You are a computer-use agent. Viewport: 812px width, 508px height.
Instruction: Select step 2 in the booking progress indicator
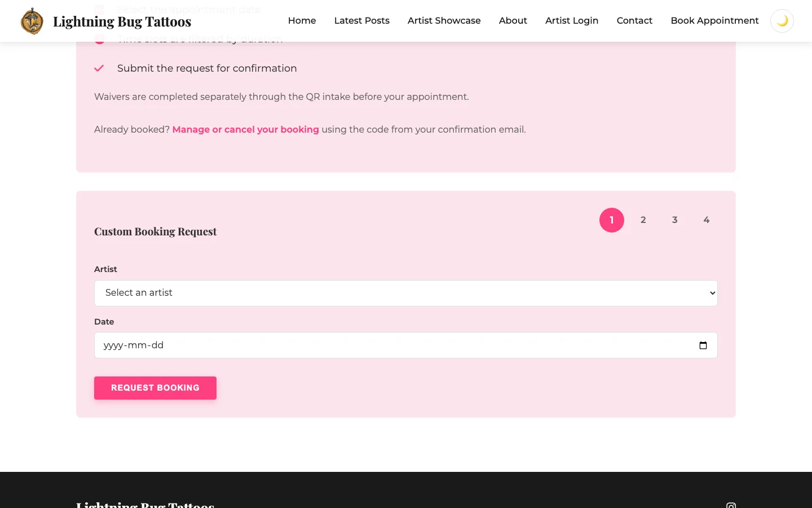643,220
